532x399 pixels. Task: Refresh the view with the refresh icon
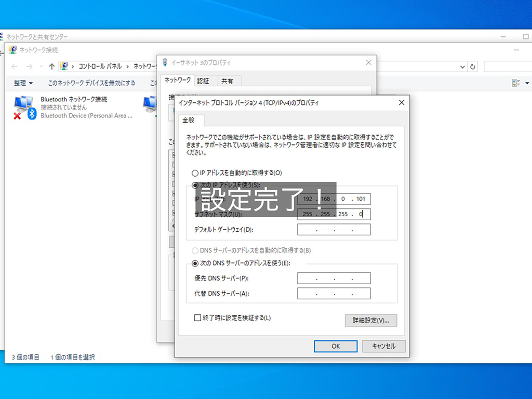pyautogui.click(x=472, y=66)
